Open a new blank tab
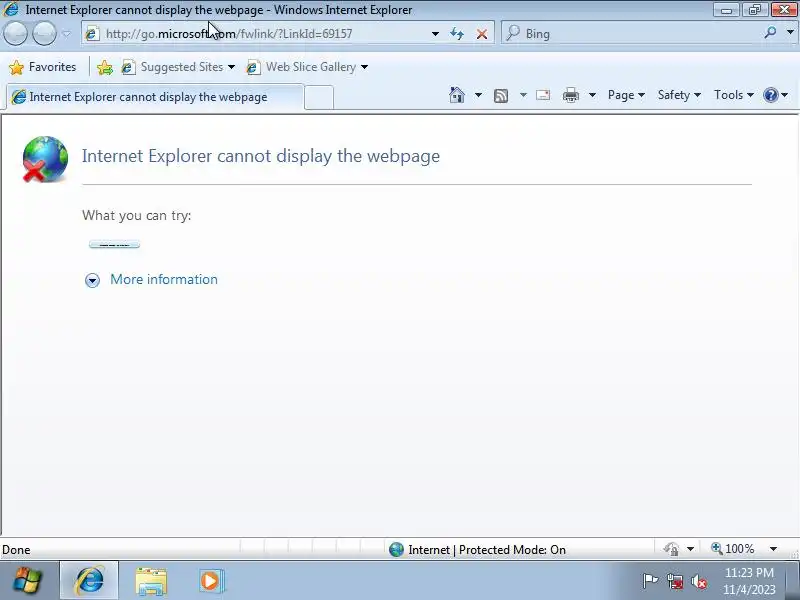The width and height of the screenshot is (800, 600). coord(319,97)
